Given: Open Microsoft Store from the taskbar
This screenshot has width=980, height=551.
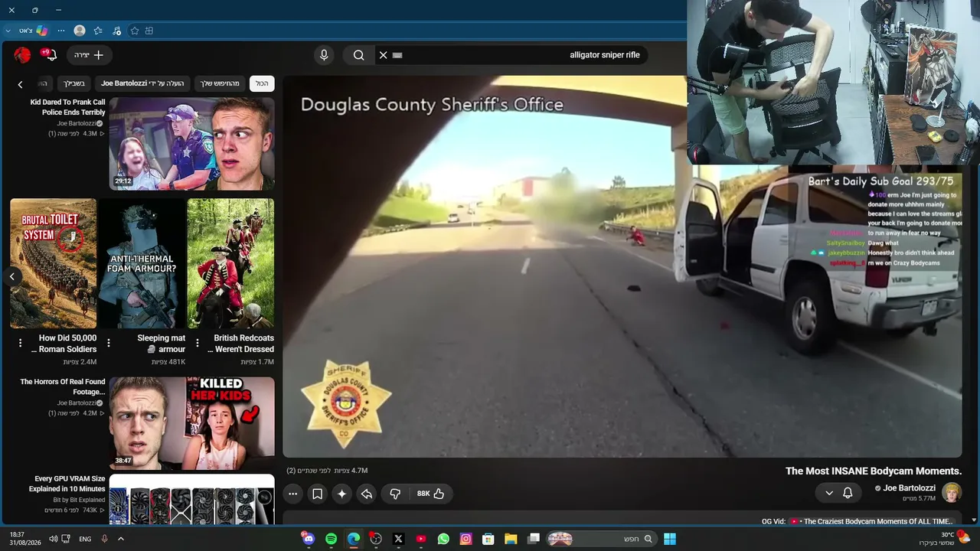Looking at the screenshot, I should click(488, 539).
